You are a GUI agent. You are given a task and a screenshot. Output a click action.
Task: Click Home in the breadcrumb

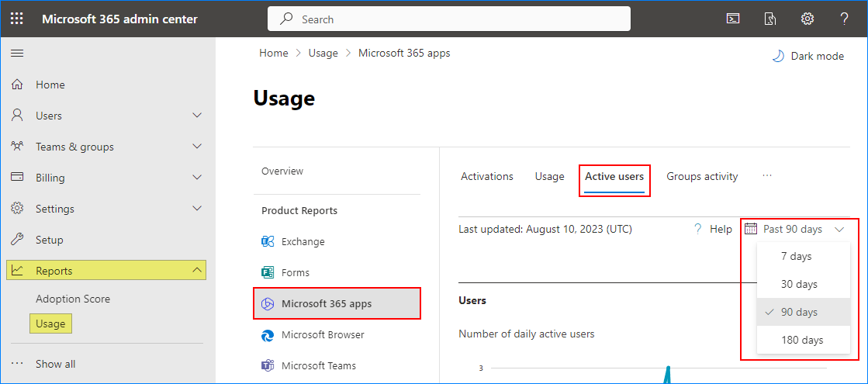[274, 53]
